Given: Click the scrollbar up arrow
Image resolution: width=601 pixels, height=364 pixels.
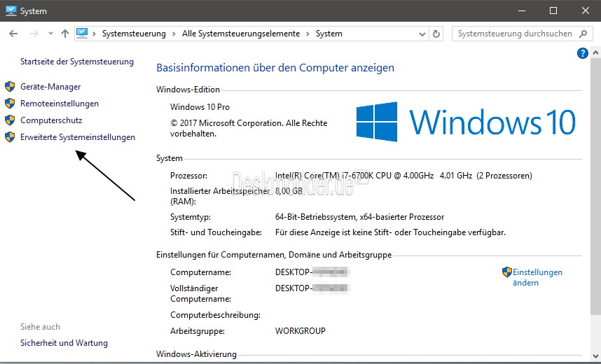Looking at the screenshot, I should click(595, 53).
